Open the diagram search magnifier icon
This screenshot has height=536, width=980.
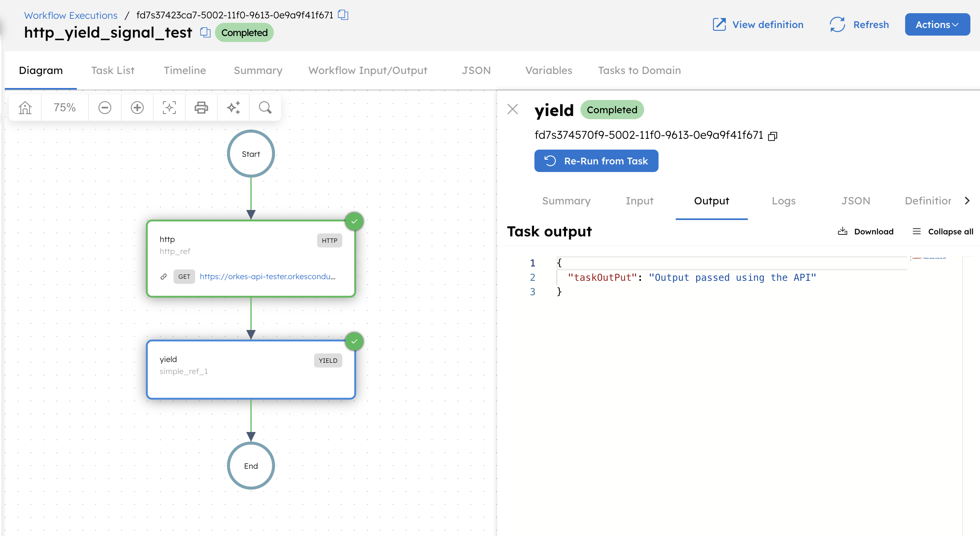[265, 108]
